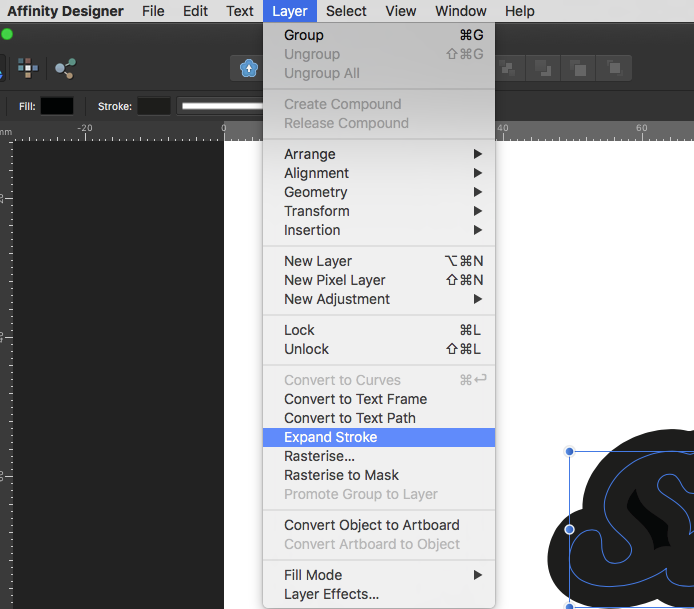The image size is (694, 609).
Task: Choose Unlock in the Layer menu
Action: point(379,349)
